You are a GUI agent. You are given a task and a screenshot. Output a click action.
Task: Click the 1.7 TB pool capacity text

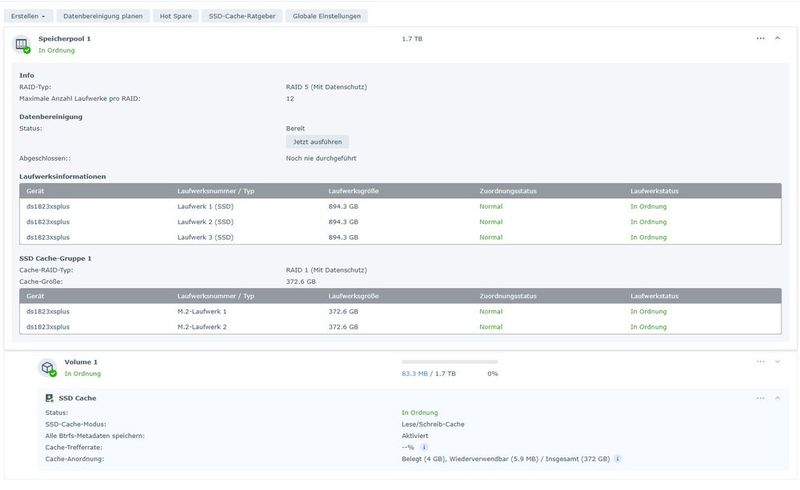click(412, 39)
